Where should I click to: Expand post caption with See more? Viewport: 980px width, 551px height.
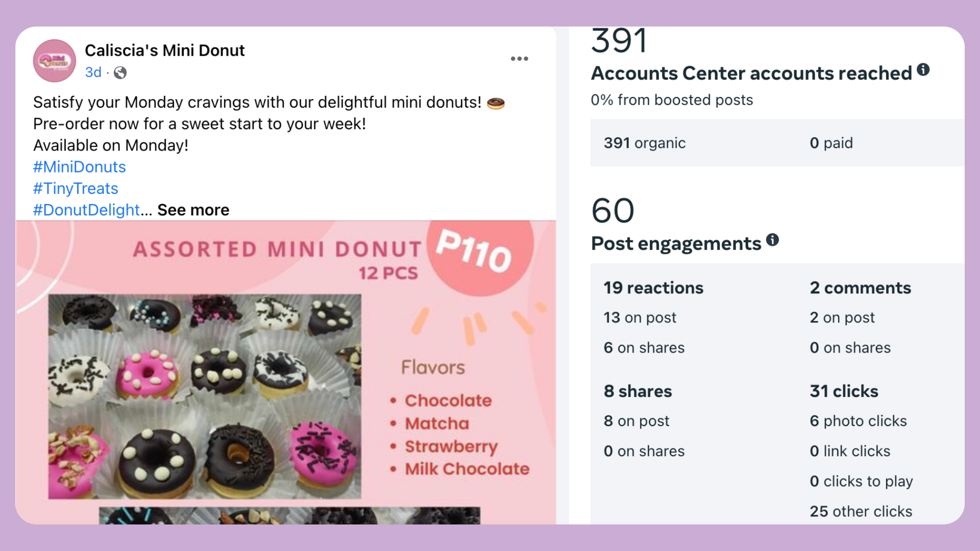click(x=193, y=210)
